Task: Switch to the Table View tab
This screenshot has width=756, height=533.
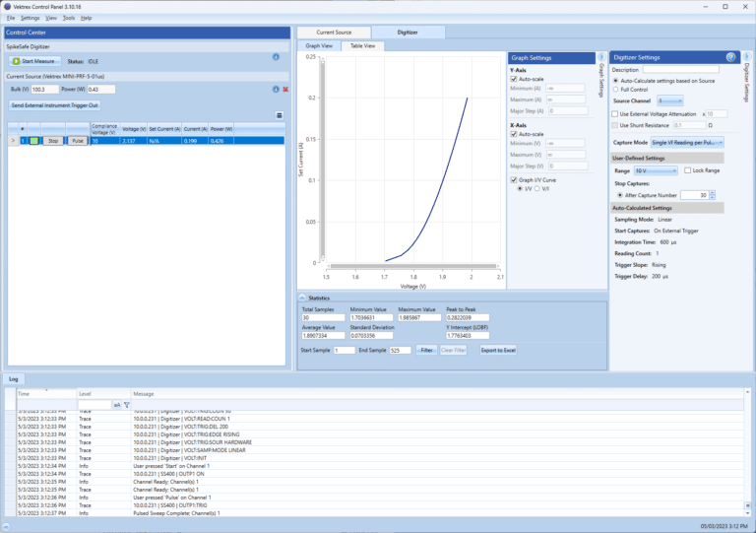Action: pos(361,45)
